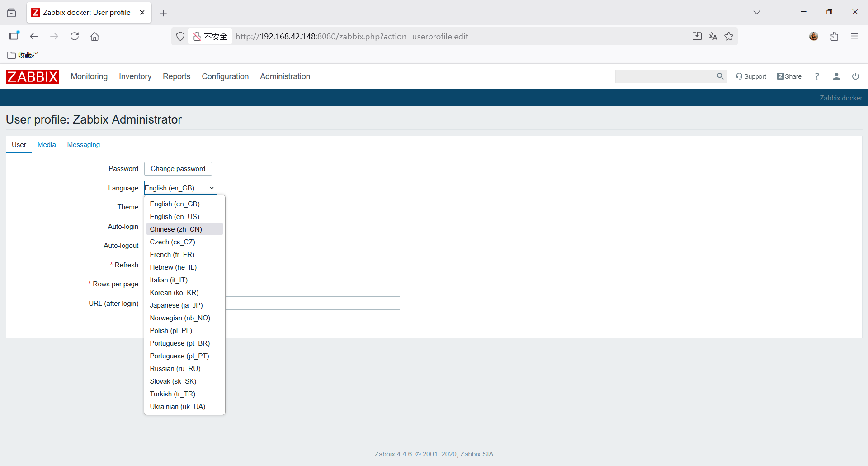Screen dimensions: 868x466
Task: Click the search magnifier icon
Action: [720, 76]
